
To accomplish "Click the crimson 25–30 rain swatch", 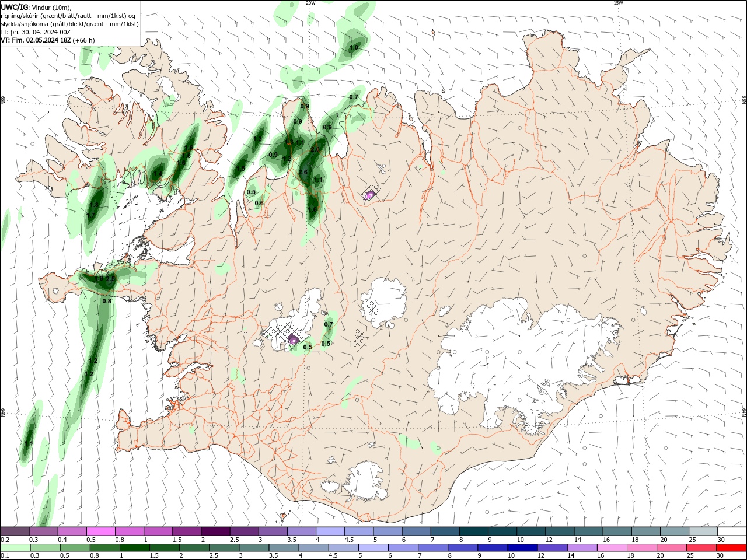I will pyautogui.click(x=702, y=548).
